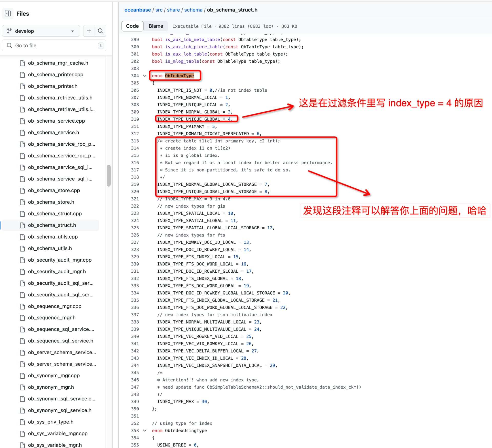Collapse the ObIndexUsingType enum at line 353
Image resolution: width=492 pixels, height=448 pixels.
tap(145, 431)
